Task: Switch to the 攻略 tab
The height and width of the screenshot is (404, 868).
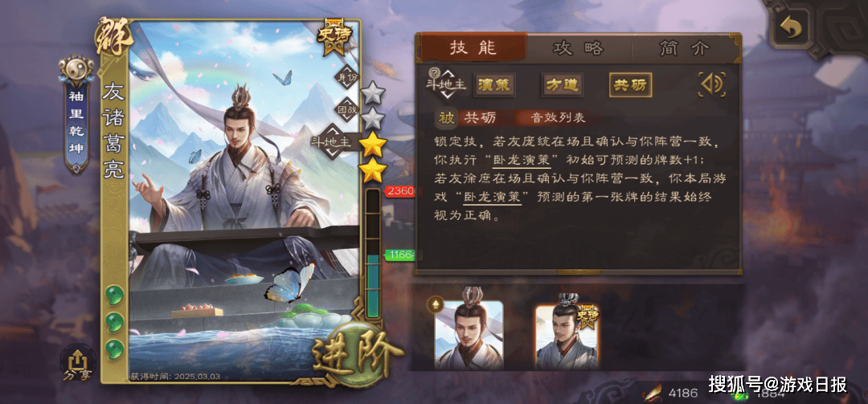Action: (x=578, y=48)
